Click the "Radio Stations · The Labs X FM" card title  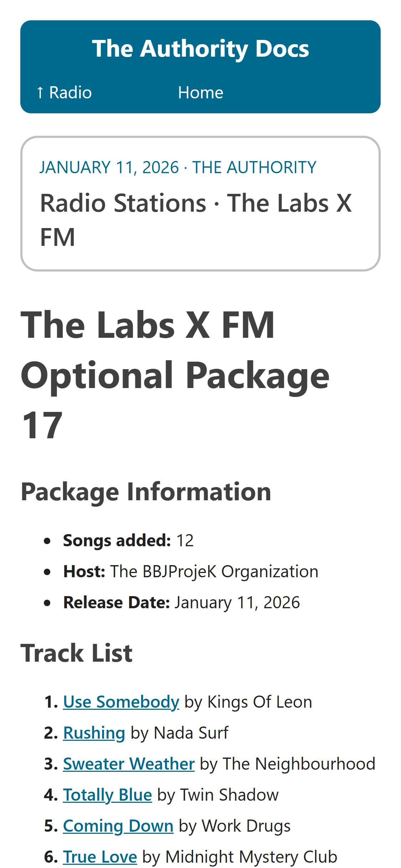coord(195,219)
